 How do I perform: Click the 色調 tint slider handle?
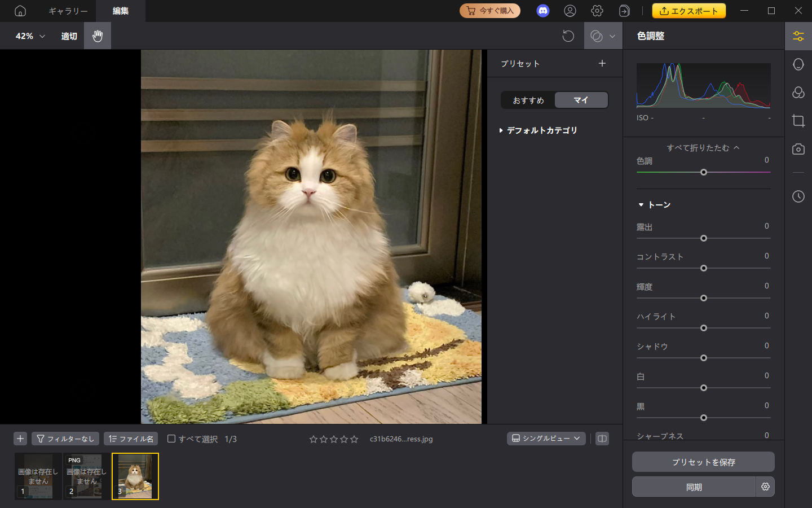(704, 172)
